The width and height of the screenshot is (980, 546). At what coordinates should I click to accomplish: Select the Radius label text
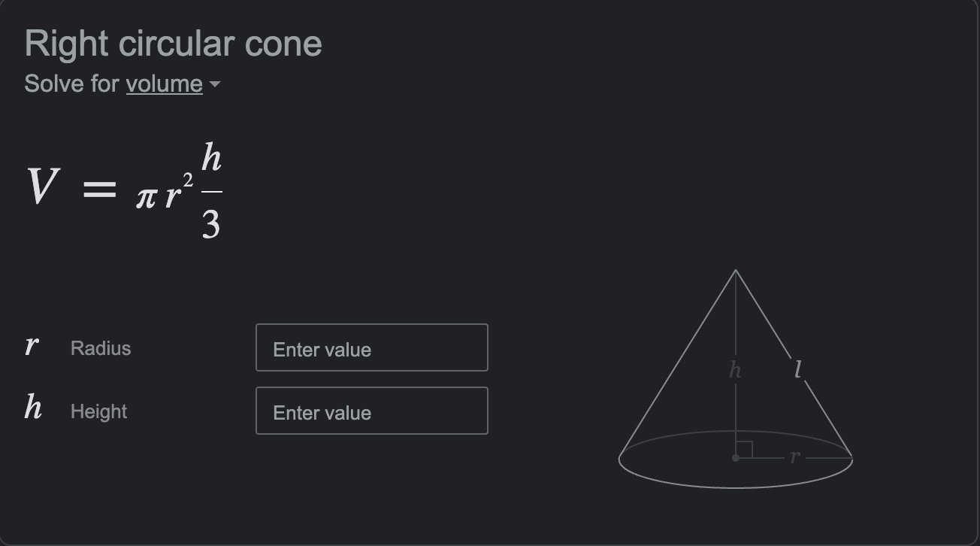[x=101, y=348]
